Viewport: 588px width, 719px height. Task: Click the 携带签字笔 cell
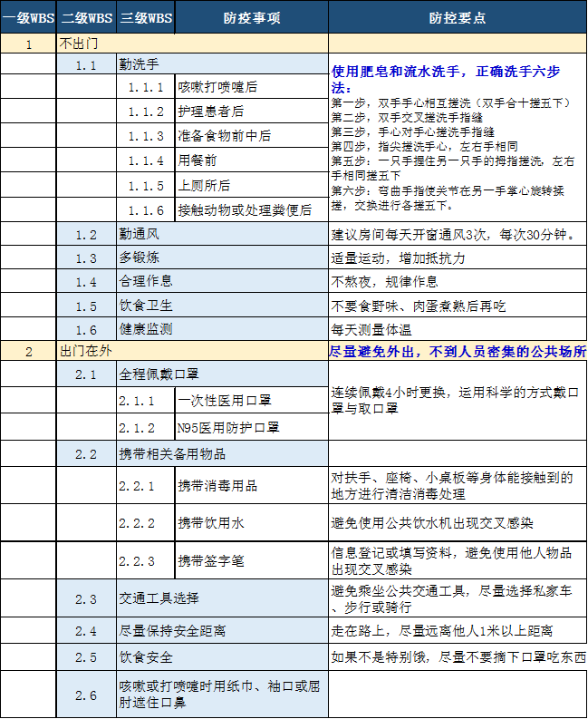tap(252, 560)
